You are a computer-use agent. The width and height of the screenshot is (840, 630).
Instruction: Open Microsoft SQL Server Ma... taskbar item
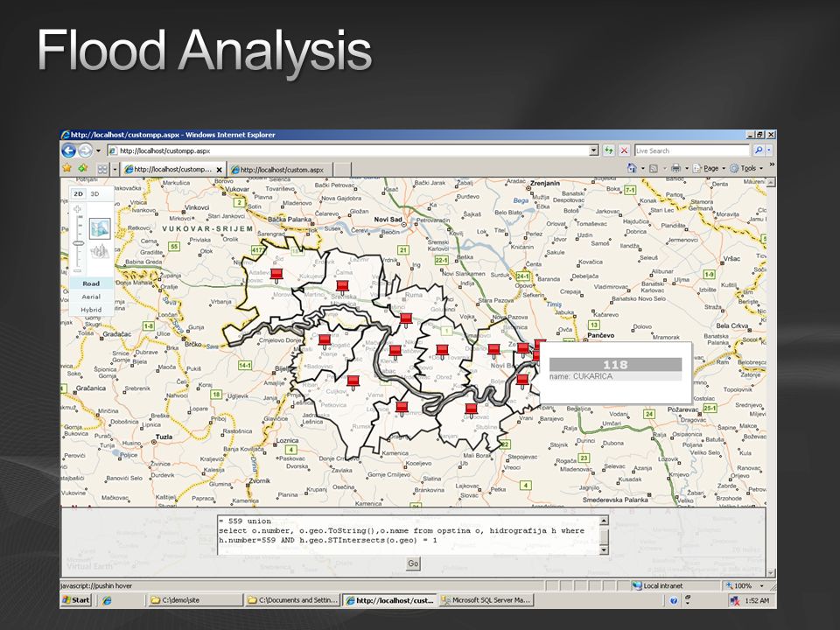[x=486, y=600]
